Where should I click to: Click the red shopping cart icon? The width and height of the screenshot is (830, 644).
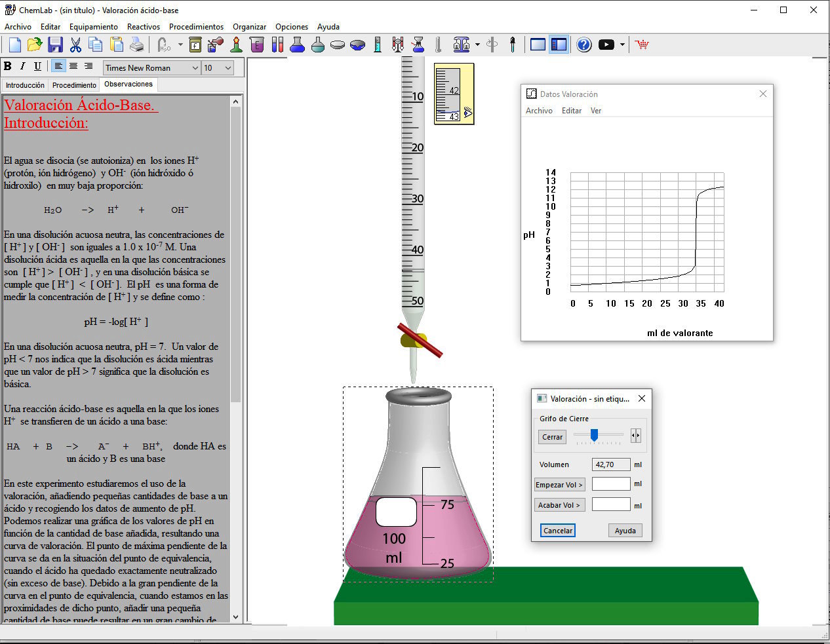(x=642, y=45)
